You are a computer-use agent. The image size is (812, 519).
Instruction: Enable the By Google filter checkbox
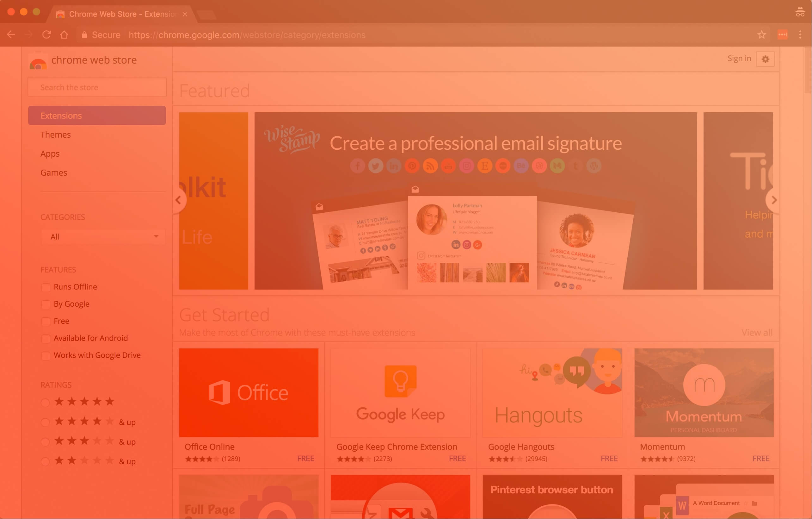(x=46, y=304)
